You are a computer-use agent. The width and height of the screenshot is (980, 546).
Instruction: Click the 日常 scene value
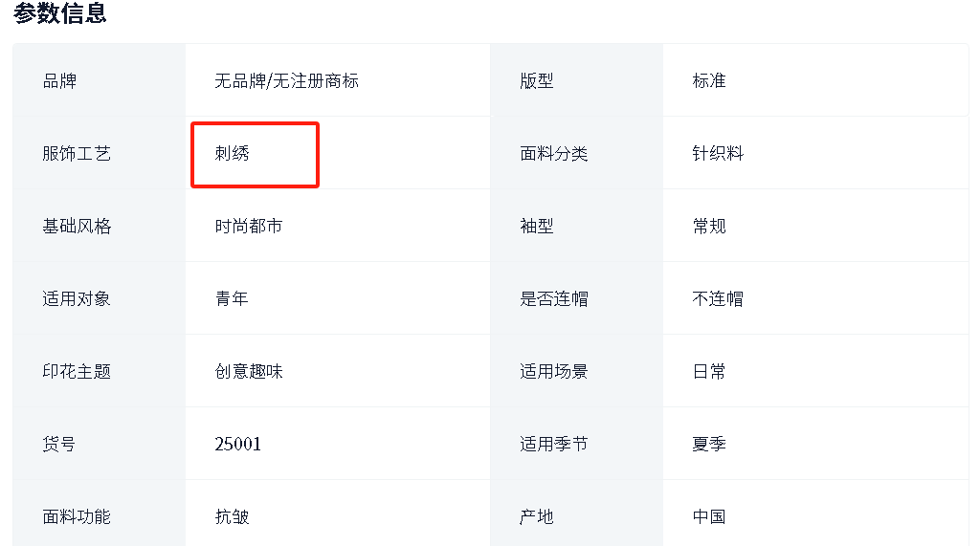pos(709,372)
